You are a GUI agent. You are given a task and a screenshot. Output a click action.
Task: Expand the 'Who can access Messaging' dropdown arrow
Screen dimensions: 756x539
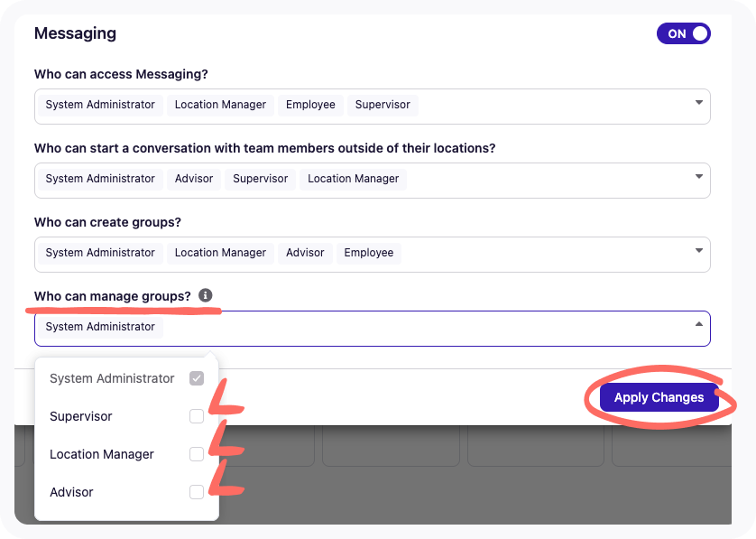click(x=698, y=103)
